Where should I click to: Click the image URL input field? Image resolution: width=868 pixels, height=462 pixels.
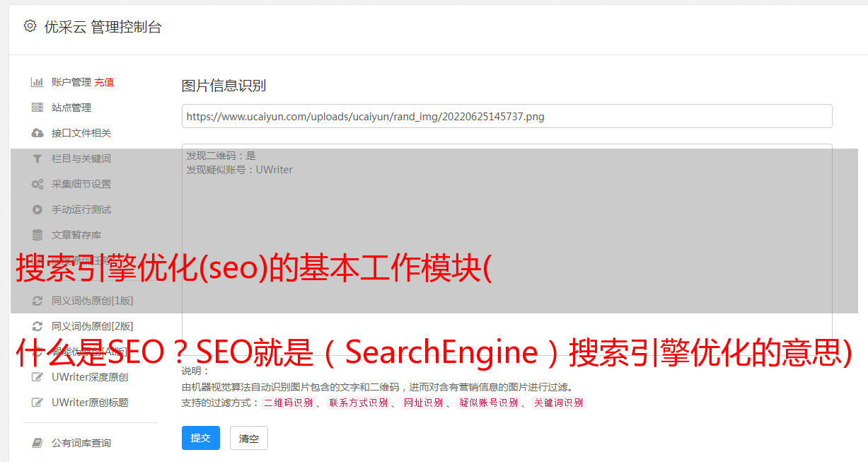507,116
